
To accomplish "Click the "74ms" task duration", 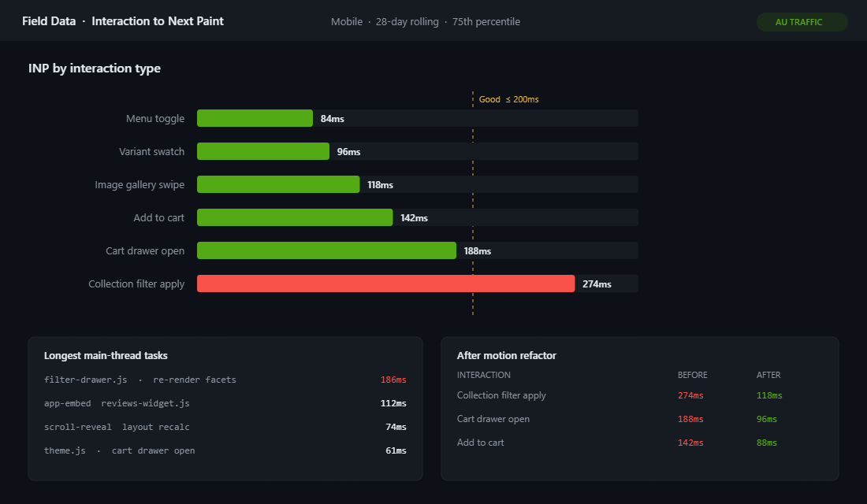I will 396,427.
